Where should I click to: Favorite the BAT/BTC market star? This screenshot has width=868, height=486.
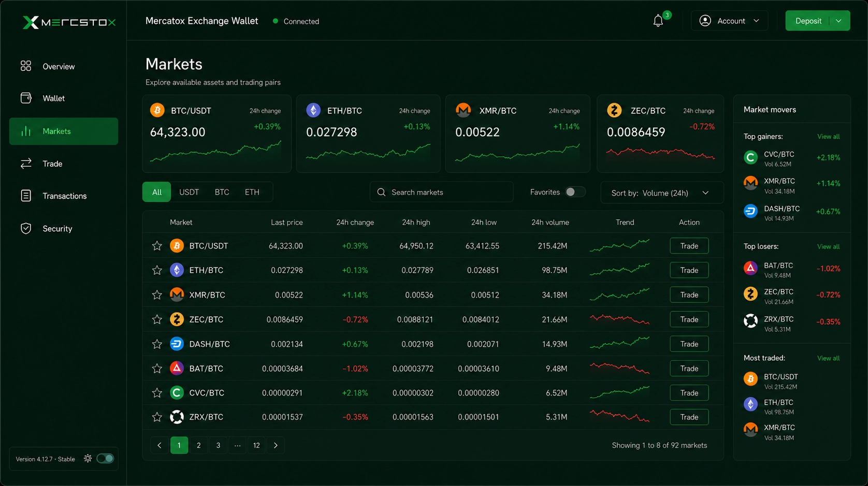pyautogui.click(x=157, y=369)
